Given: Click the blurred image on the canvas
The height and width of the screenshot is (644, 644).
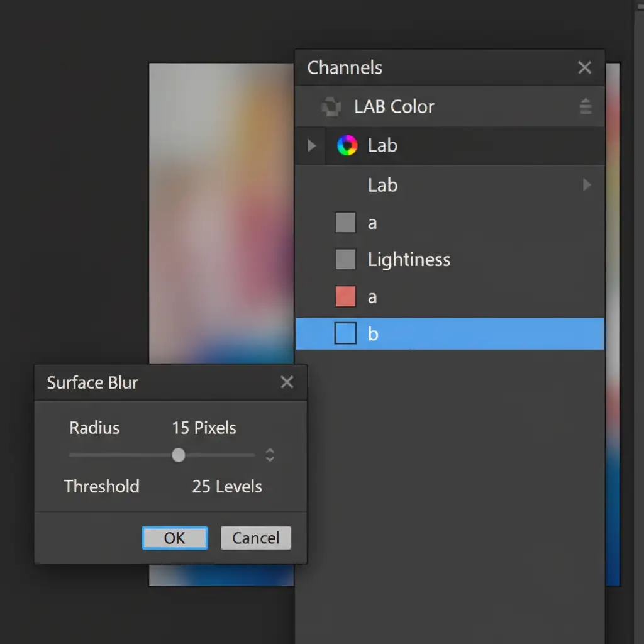Looking at the screenshot, I should pyautogui.click(x=220, y=220).
